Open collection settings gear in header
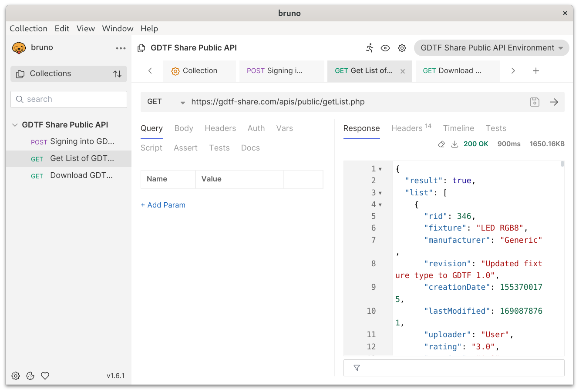 pos(402,48)
